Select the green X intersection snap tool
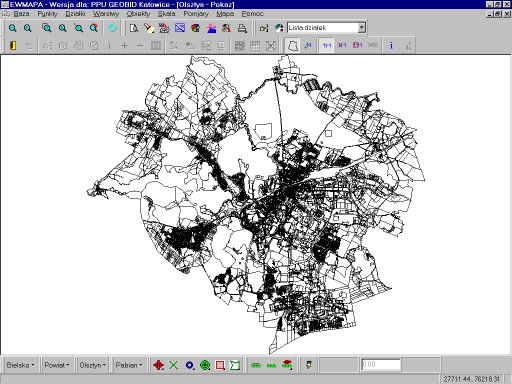This screenshot has height=384, width=512. pyautogui.click(x=173, y=365)
